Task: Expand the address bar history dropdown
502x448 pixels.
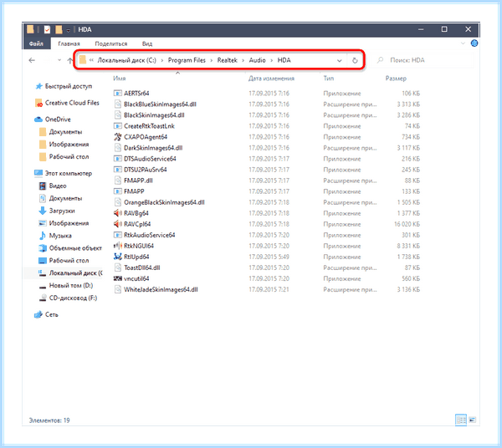Action: tap(339, 60)
